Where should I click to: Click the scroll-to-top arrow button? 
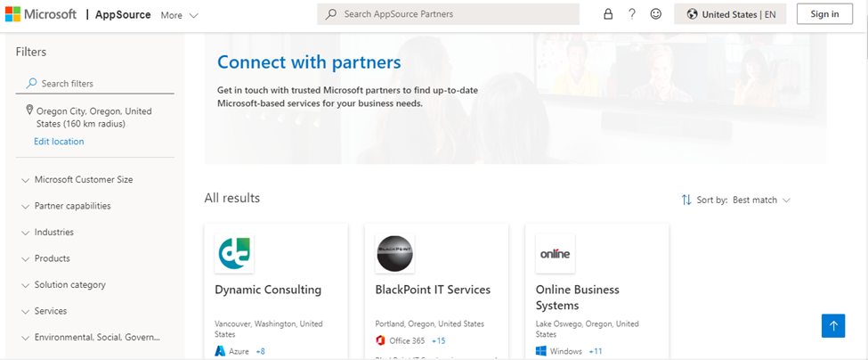coord(833,325)
